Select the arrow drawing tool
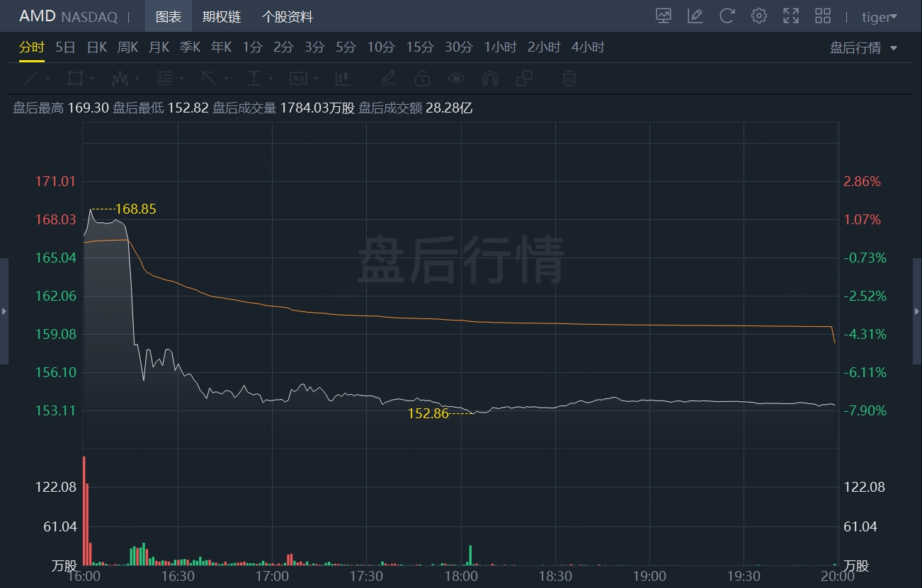Image resolution: width=922 pixels, height=588 pixels. pos(209,78)
